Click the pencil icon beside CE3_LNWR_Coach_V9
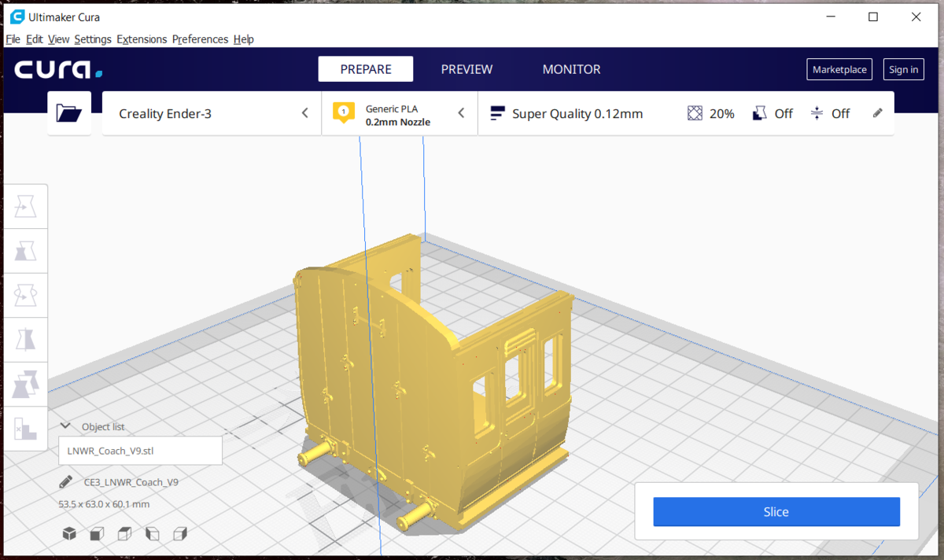 (67, 482)
